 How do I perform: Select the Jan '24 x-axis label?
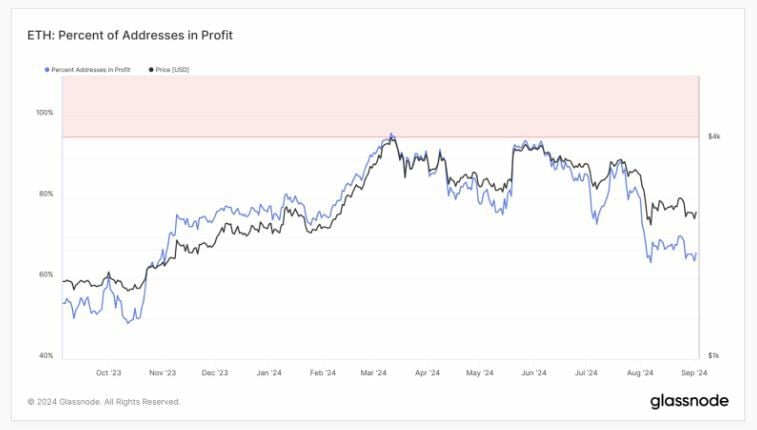tap(269, 372)
